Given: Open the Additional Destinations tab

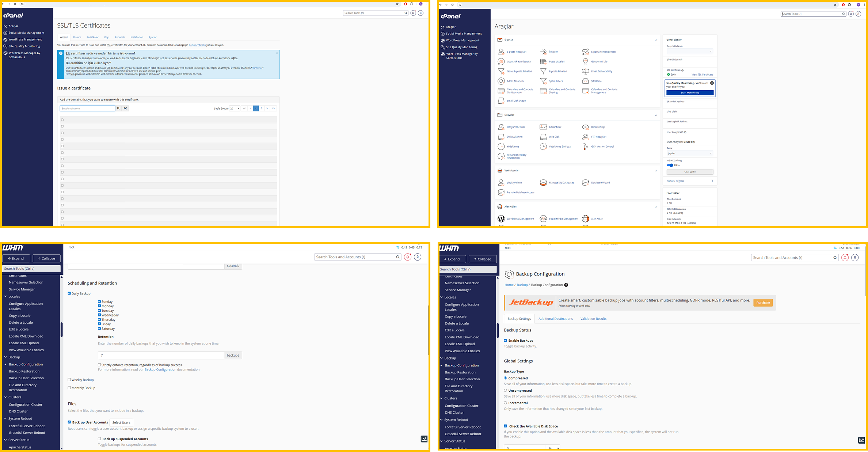Looking at the screenshot, I should pos(556,318).
